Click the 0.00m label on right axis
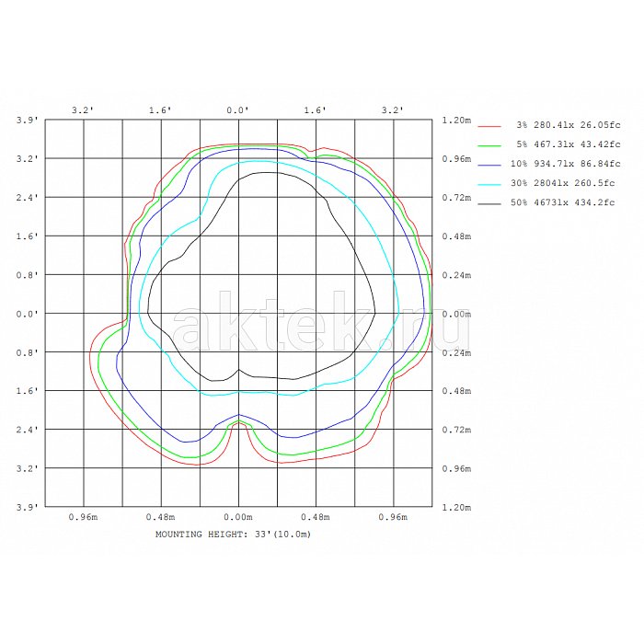This screenshot has width=644, height=644. [456, 315]
